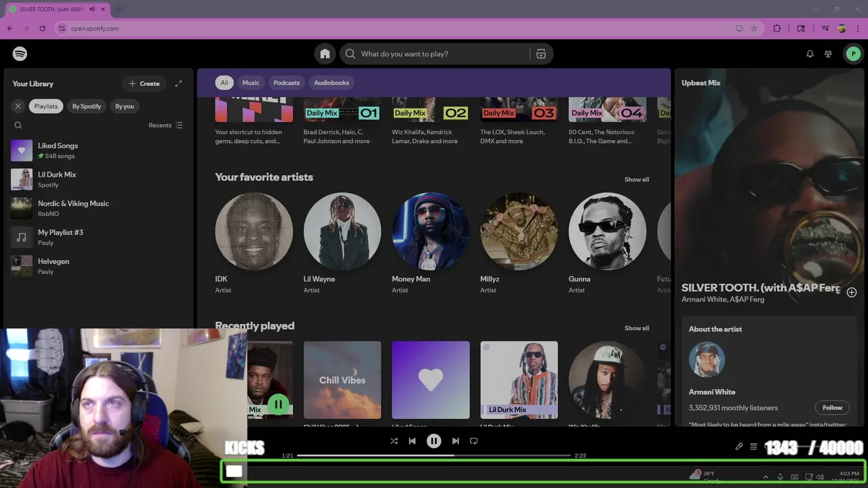
Task: Select the Podcasts filter chip
Action: tap(286, 83)
